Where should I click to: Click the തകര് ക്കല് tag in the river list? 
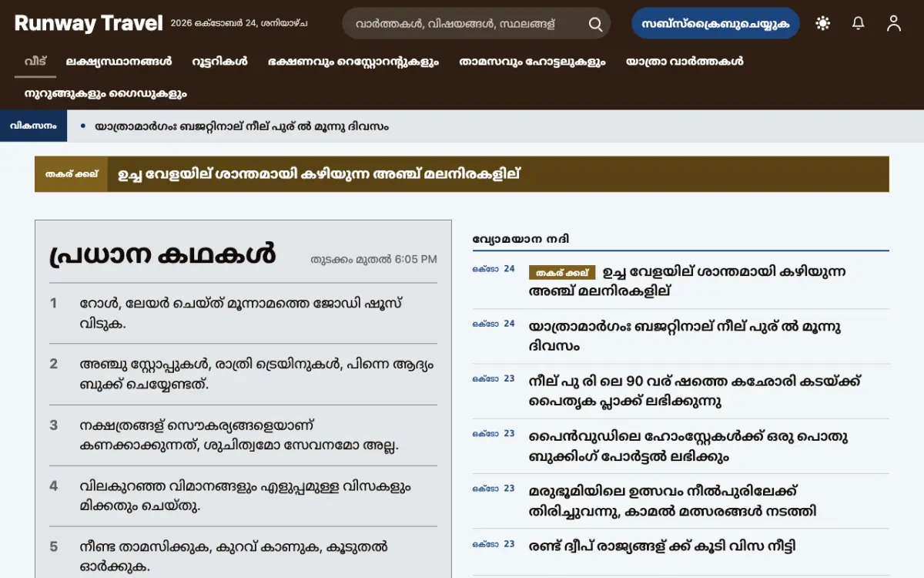click(x=562, y=273)
